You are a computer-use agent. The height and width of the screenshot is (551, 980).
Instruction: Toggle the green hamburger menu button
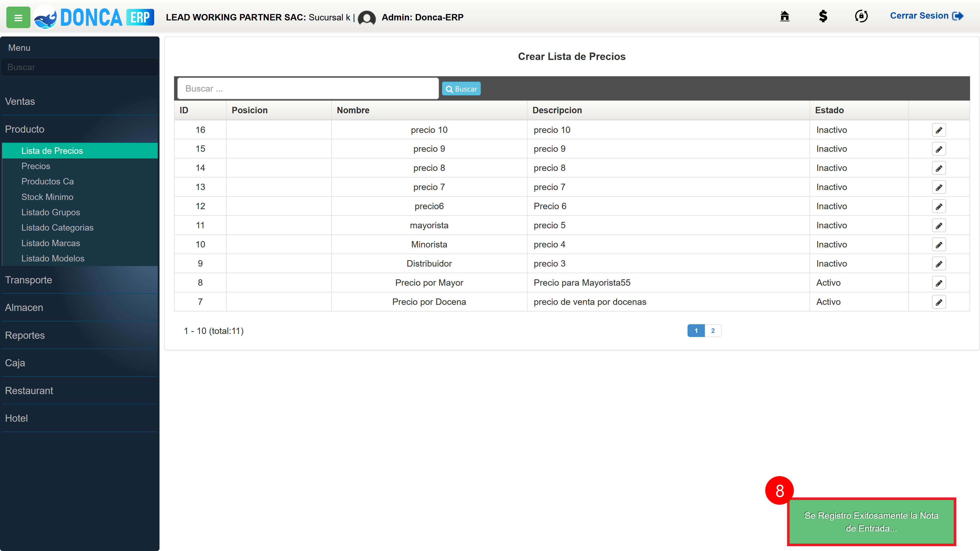pyautogui.click(x=18, y=17)
